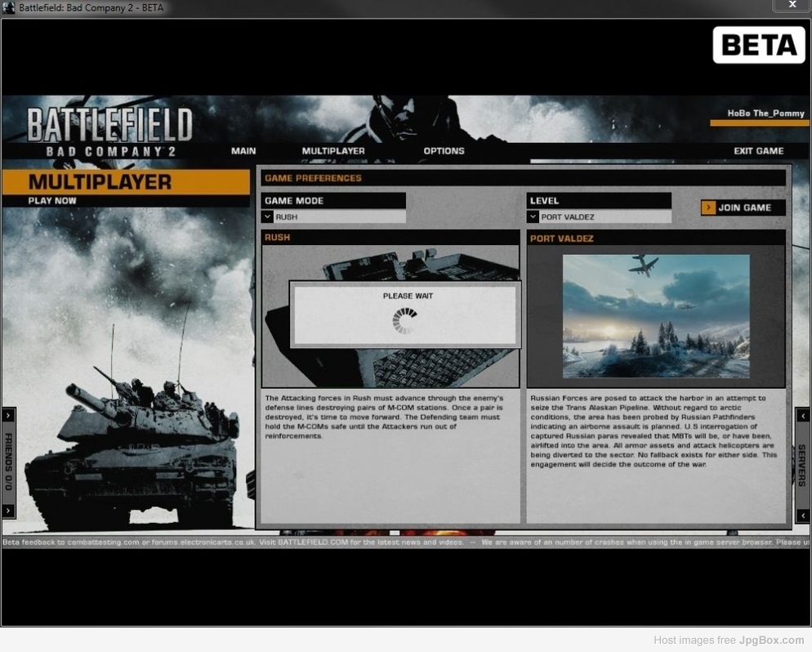Click the Please Wait loading spinner

click(404, 320)
